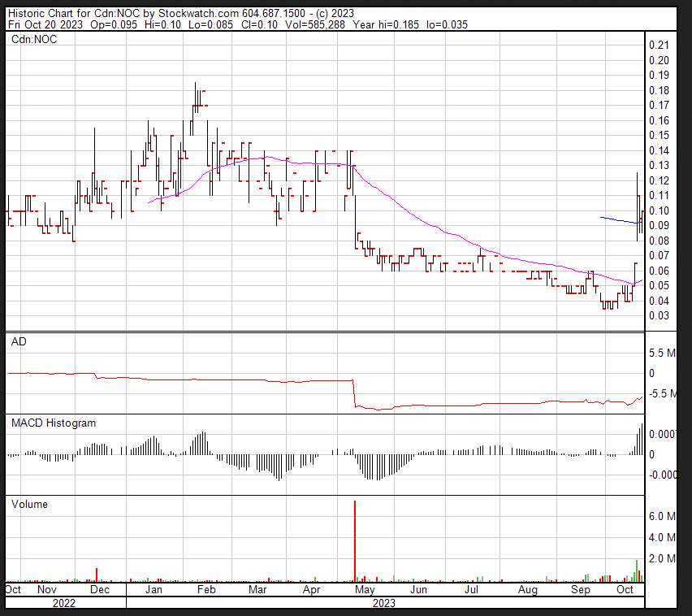Viewport: 692px width, 616px height.
Task: Click the Dec month marker on time axis
Action: (x=102, y=589)
